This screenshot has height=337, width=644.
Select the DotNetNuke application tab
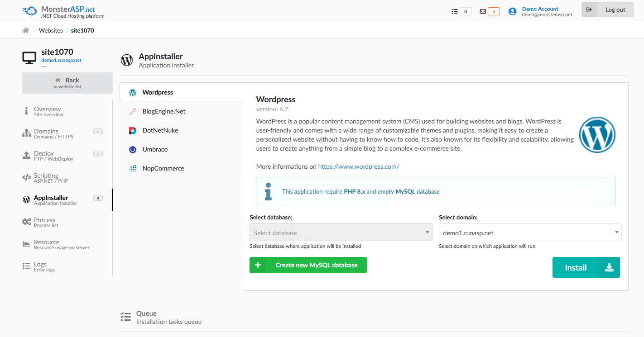point(181,130)
